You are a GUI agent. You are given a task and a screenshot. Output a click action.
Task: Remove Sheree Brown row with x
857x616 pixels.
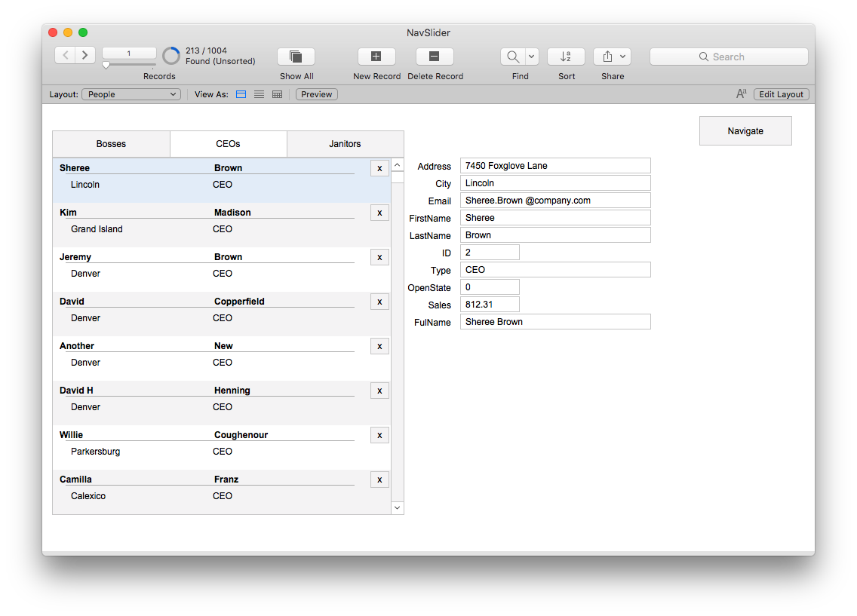(x=379, y=168)
